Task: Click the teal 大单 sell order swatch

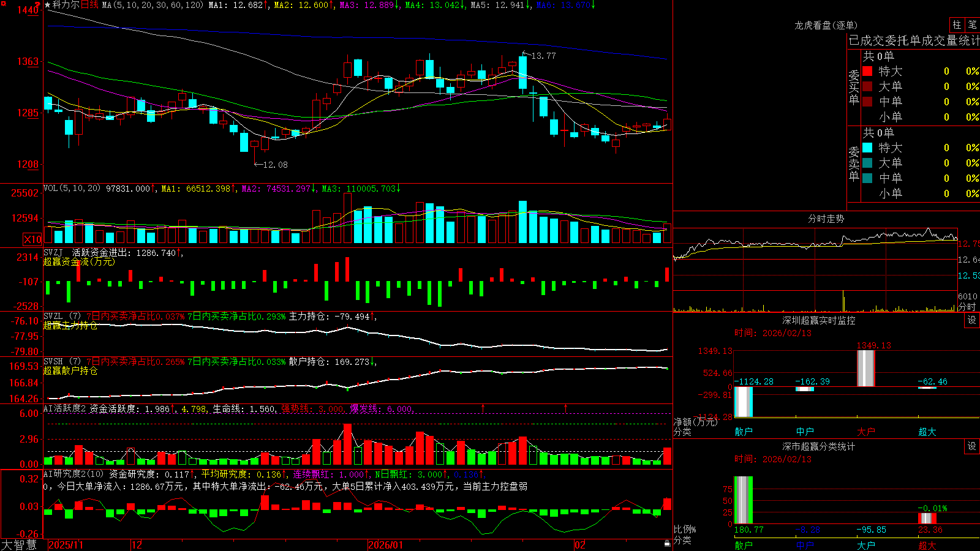Action: click(x=867, y=163)
